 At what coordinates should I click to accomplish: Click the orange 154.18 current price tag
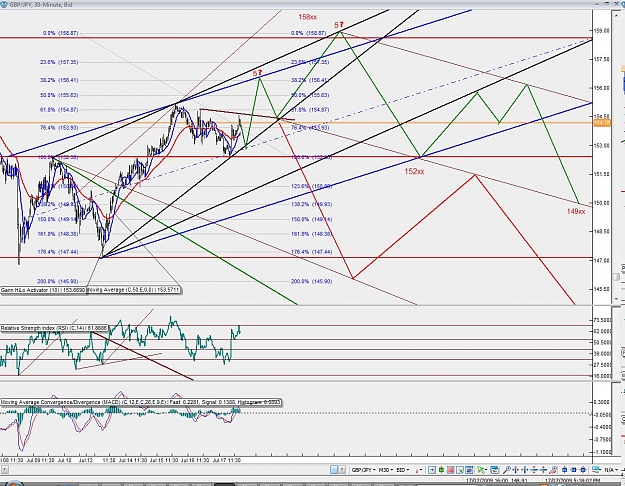tap(602, 123)
